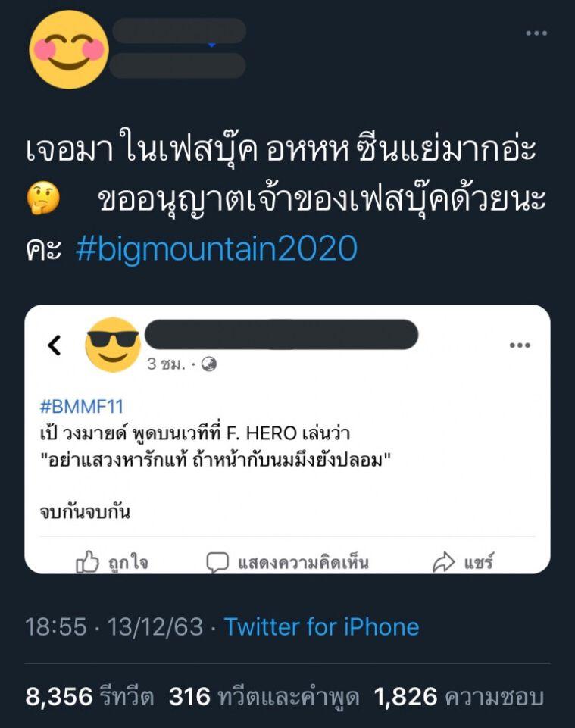The height and width of the screenshot is (728, 575).
Task: Click the blushing emoji profile avatar
Action: tap(68, 50)
